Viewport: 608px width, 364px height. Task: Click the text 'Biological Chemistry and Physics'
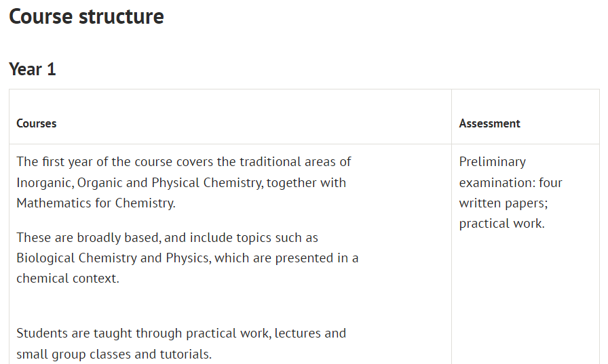[x=114, y=258]
